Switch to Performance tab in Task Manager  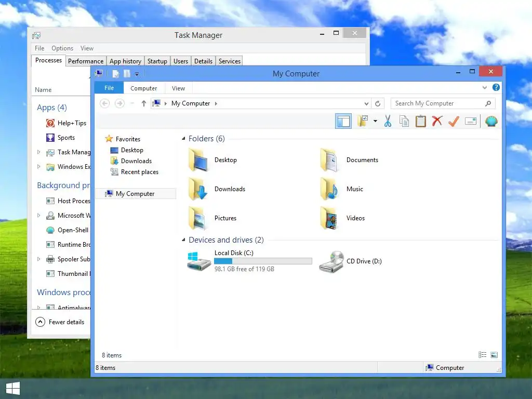(86, 61)
